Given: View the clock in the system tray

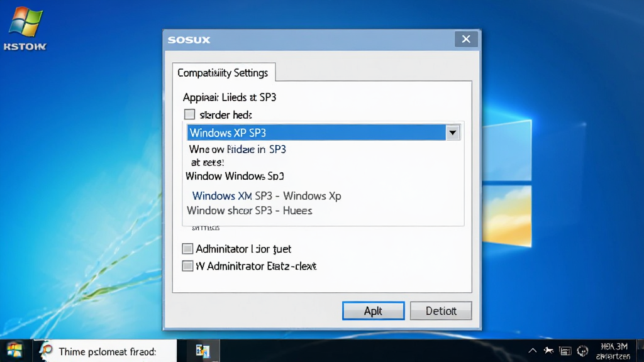Looking at the screenshot, I should click(614, 351).
